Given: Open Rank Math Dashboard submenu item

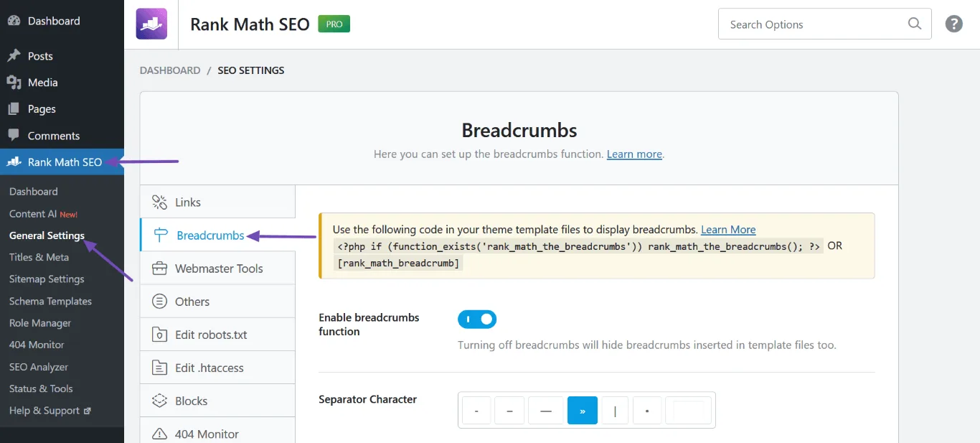Looking at the screenshot, I should coord(33,192).
